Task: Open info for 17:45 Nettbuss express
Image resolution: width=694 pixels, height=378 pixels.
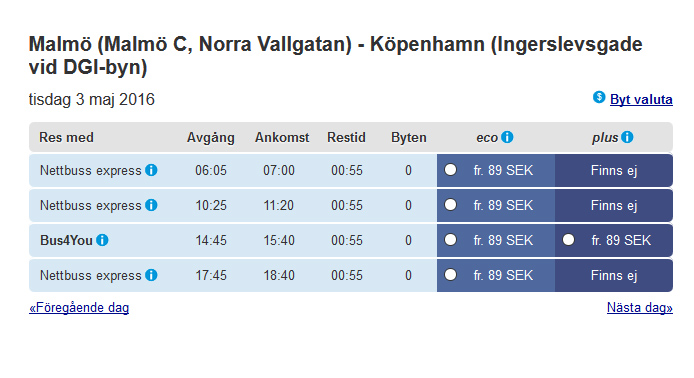Action: [151, 275]
